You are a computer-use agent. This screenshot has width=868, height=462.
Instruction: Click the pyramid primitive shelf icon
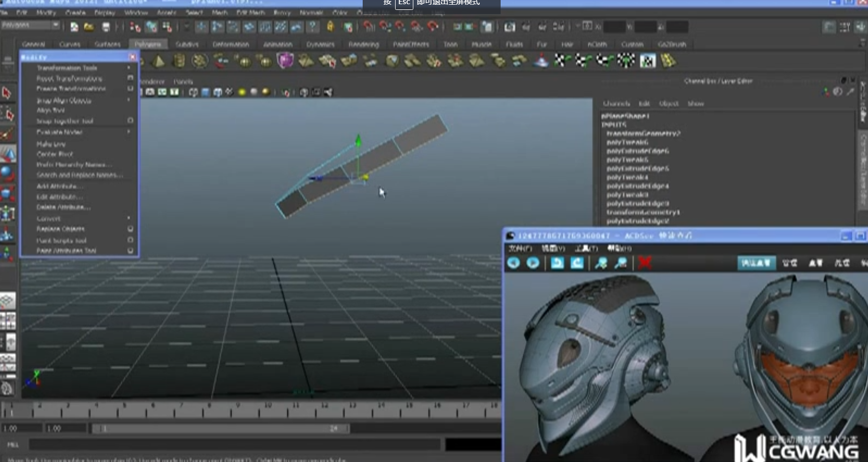coord(159,62)
